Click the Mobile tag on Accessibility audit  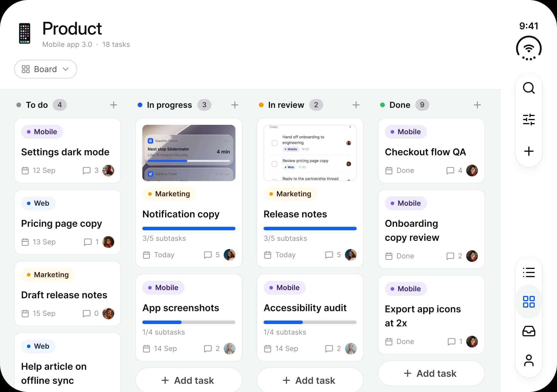point(285,288)
